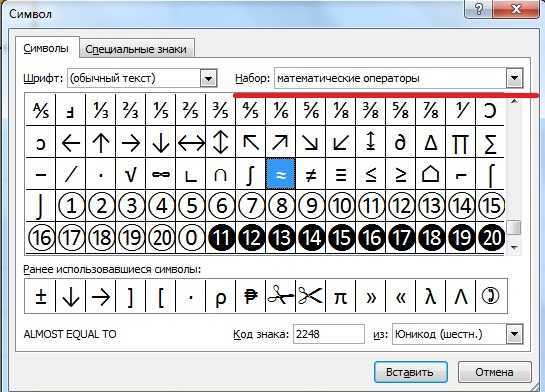Open the Символы tab
Screen dimensions: 545x392
(46, 48)
